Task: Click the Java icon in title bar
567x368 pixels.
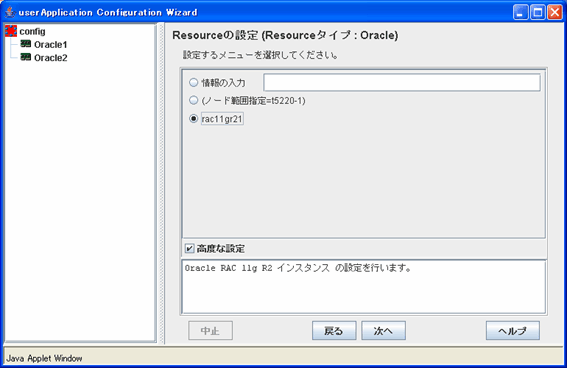Action: tap(10, 12)
